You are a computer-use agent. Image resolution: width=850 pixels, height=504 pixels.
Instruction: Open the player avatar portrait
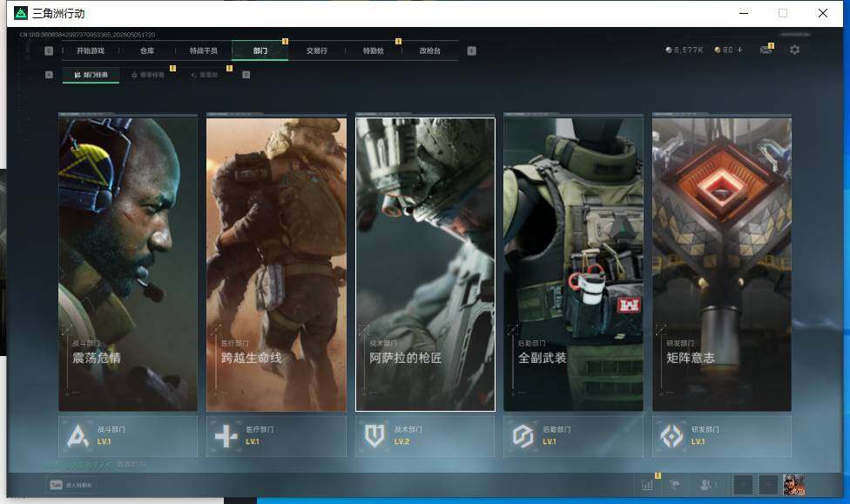793,485
